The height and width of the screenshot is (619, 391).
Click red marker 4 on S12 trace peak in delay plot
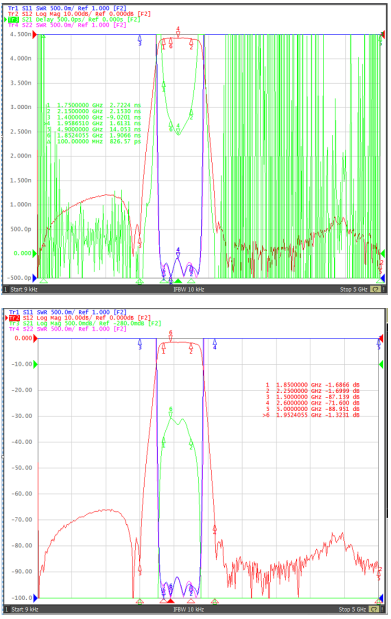(178, 32)
